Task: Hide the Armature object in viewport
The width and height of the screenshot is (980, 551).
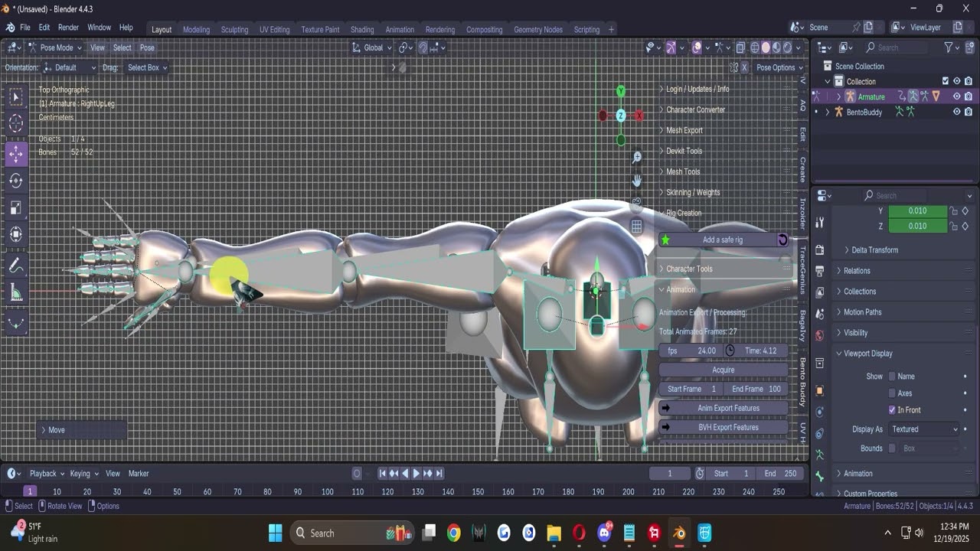Action: pos(956,96)
